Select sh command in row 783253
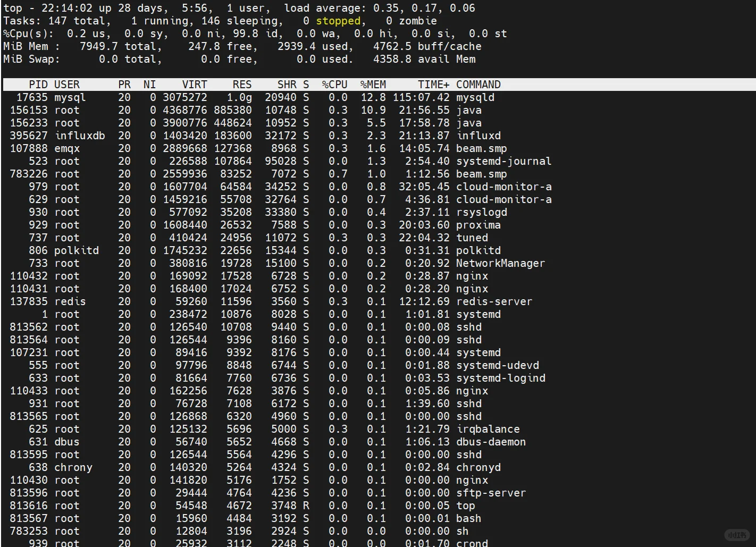This screenshot has width=756, height=547. click(x=463, y=531)
